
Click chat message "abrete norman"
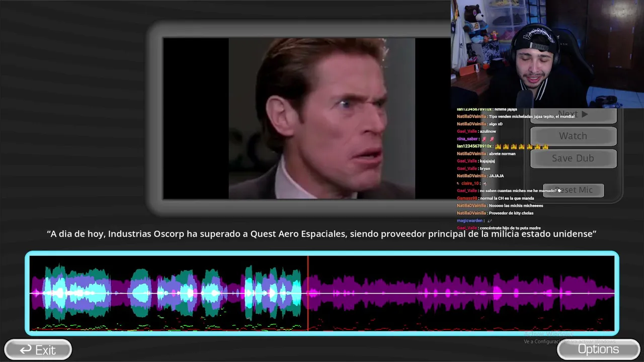point(502,154)
